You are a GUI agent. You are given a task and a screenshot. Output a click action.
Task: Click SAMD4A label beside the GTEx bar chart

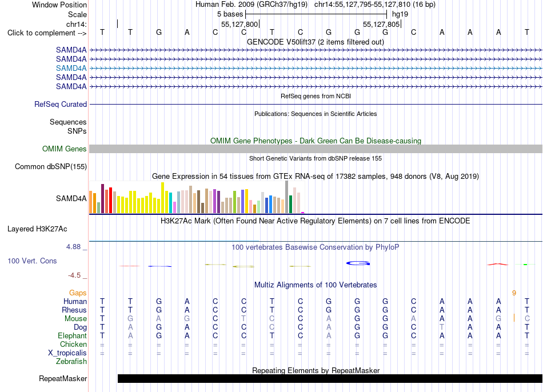pyautogui.click(x=71, y=198)
